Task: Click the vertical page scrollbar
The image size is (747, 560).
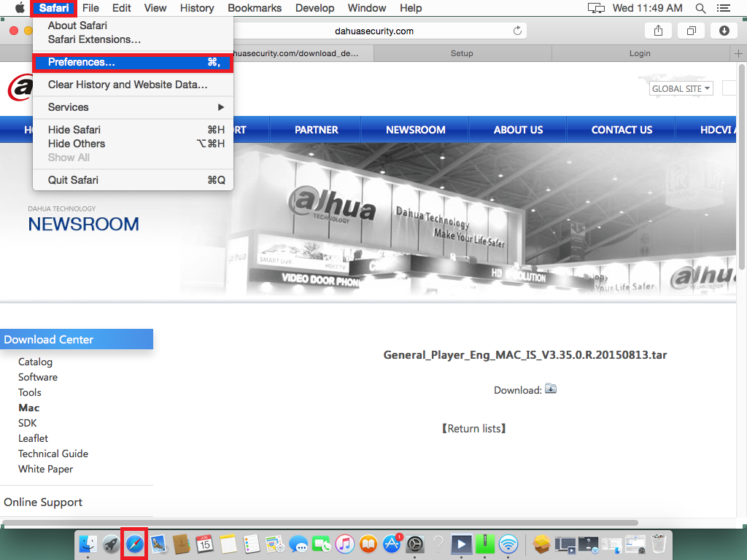Action: coord(741,167)
